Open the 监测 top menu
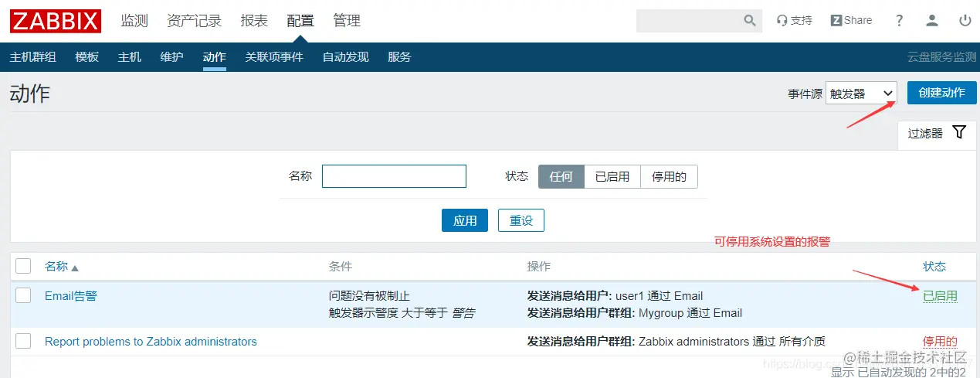Viewport: 980px width, 378px height. click(x=134, y=21)
